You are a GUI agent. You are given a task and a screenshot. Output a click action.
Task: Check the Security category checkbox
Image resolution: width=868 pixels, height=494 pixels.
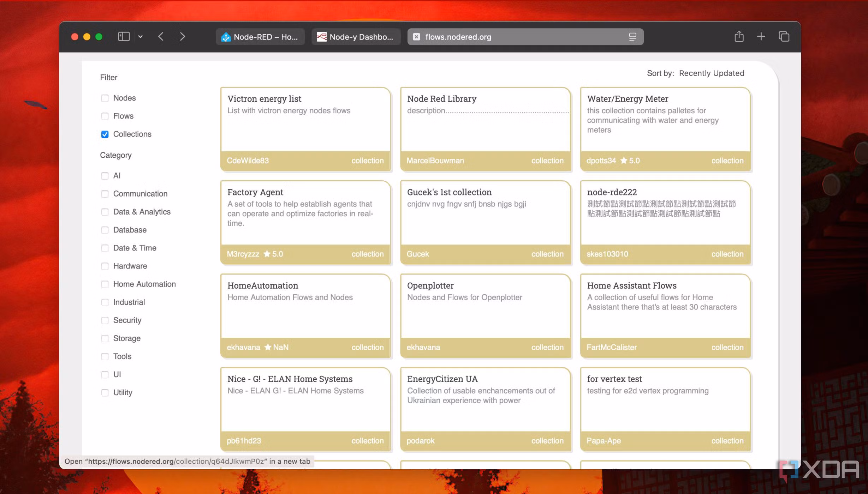coord(105,320)
